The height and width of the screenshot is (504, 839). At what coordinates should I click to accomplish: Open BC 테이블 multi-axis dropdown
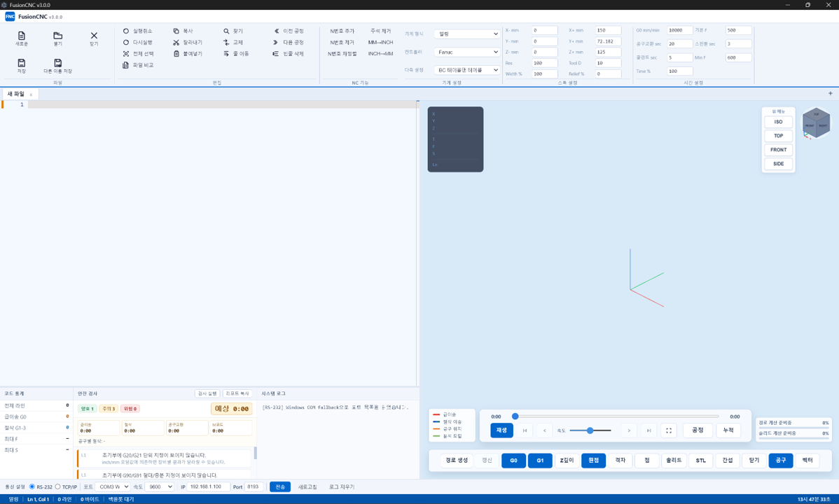pyautogui.click(x=466, y=70)
